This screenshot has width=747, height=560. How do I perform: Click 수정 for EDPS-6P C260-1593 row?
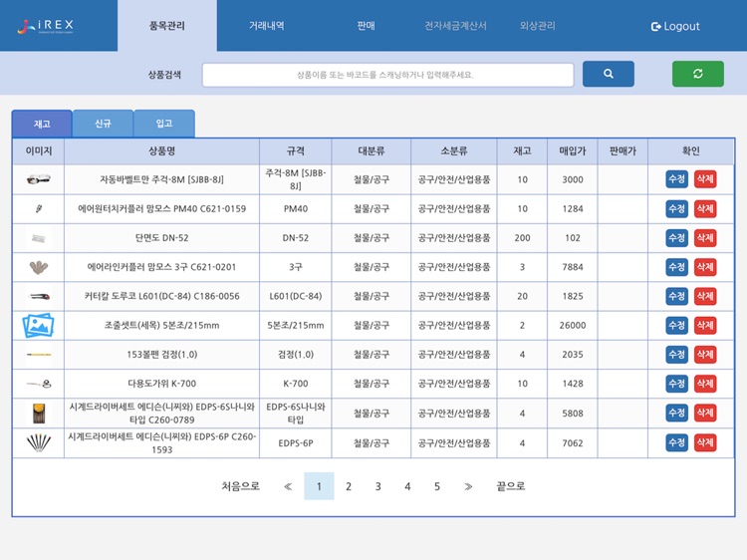676,442
